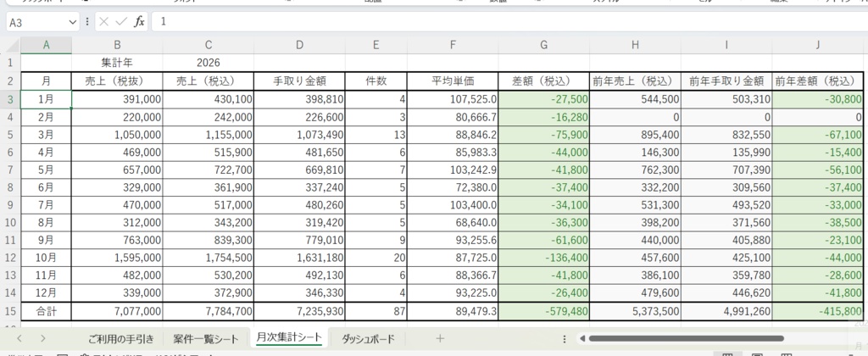Select column D header
868x356 pixels.
click(x=299, y=46)
